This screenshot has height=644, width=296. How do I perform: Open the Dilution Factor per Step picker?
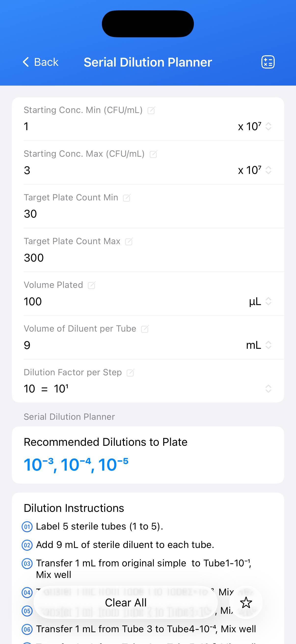[x=268, y=389]
